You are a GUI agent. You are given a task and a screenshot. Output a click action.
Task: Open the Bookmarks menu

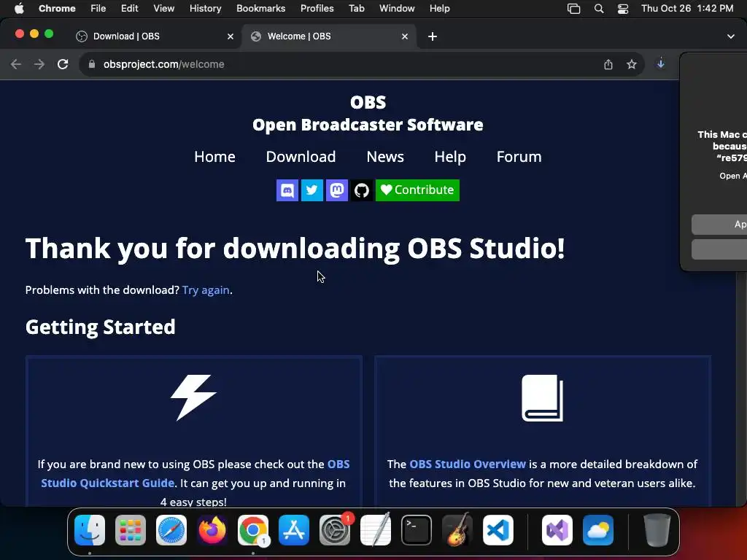(261, 9)
